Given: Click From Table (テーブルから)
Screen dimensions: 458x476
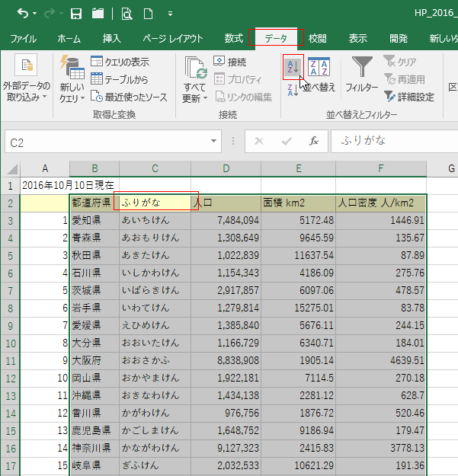Looking at the screenshot, I should point(120,79).
